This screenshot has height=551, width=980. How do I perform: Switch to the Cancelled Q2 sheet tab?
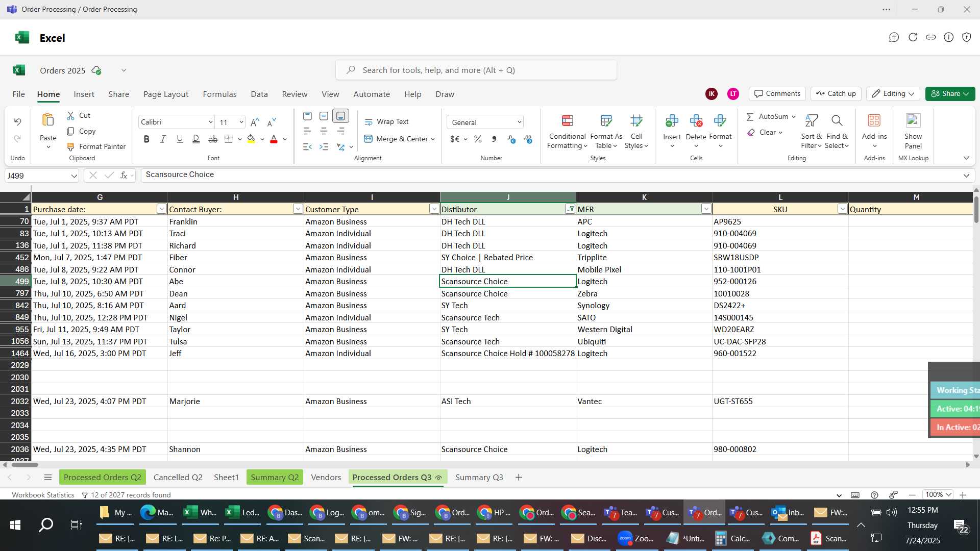[x=178, y=478]
